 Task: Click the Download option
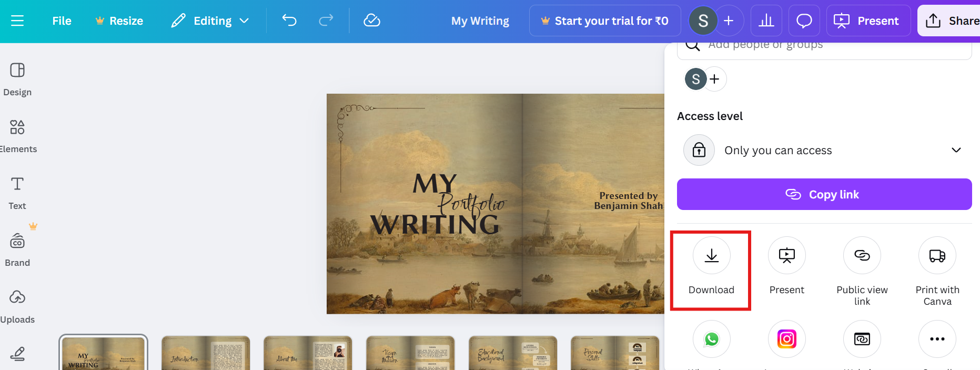[x=711, y=266]
